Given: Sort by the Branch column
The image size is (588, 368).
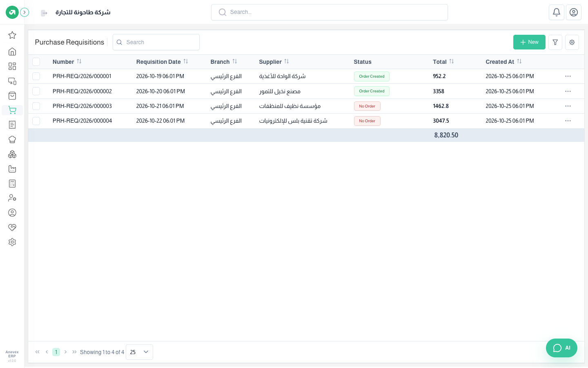Looking at the screenshot, I should pyautogui.click(x=235, y=61).
